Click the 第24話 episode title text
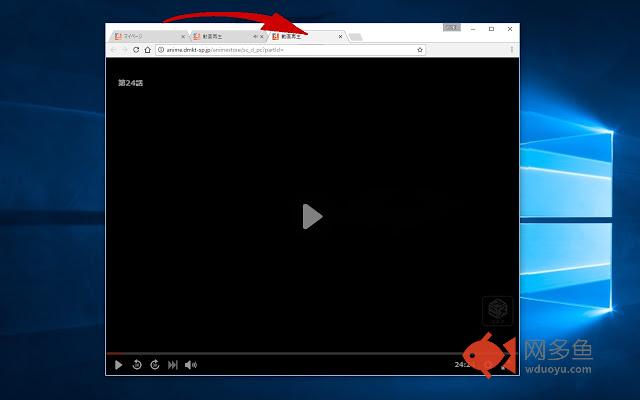This screenshot has width=640, height=400. tap(131, 83)
